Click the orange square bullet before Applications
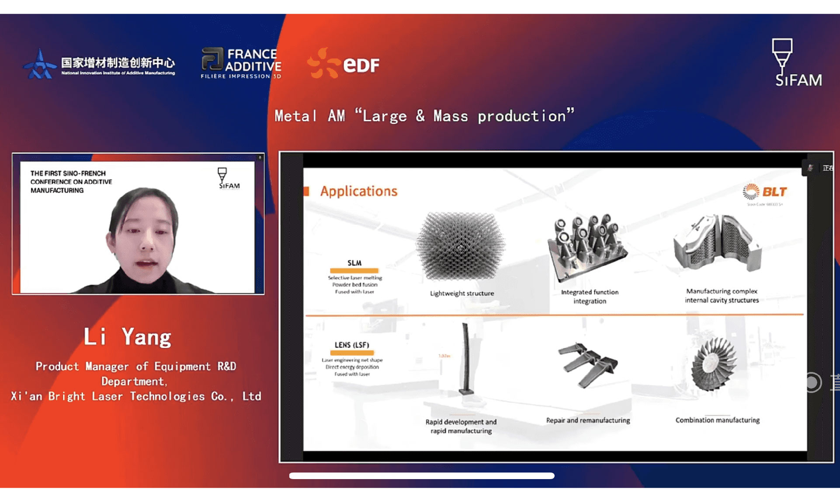Image resolution: width=840 pixels, height=504 pixels. pos(306,191)
